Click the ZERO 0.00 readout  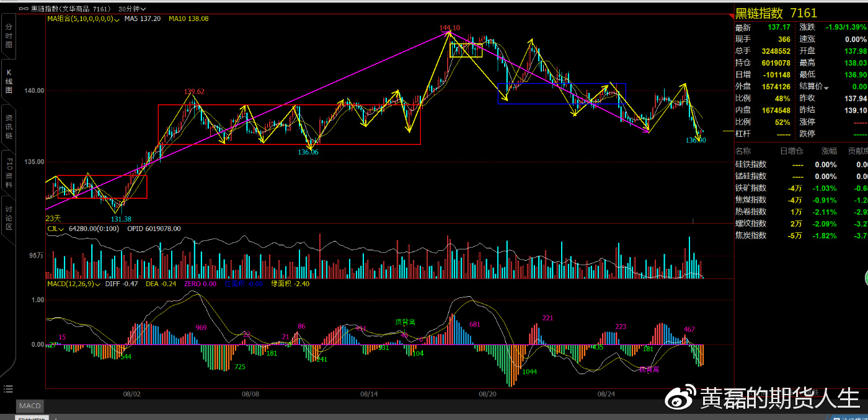(x=200, y=284)
